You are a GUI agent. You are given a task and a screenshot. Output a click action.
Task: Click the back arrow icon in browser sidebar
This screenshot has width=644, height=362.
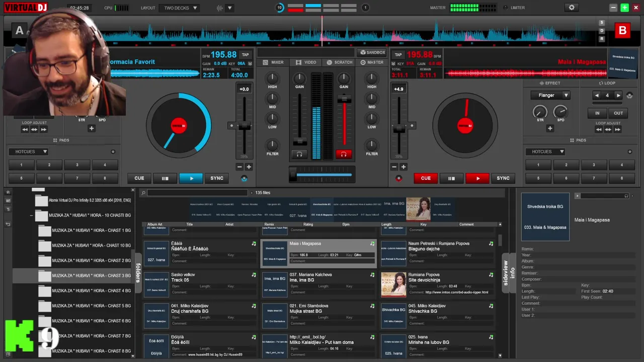coord(8,224)
